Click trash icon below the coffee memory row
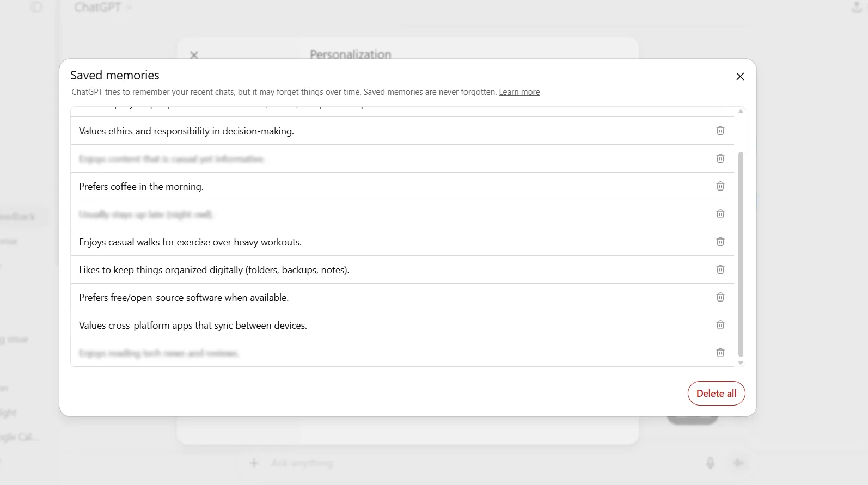The image size is (868, 485). [x=720, y=214]
